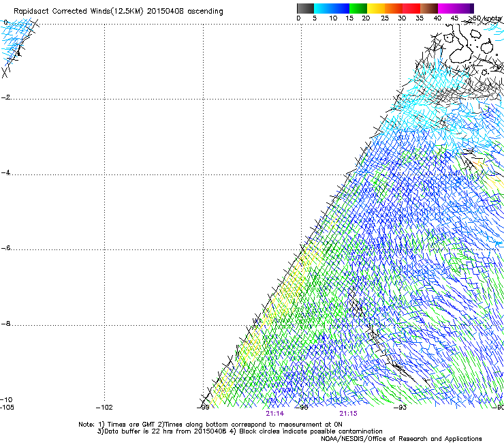The width and height of the screenshot is (504, 443).
Task: Click the -93 longitude axis label
Action: coord(400,408)
